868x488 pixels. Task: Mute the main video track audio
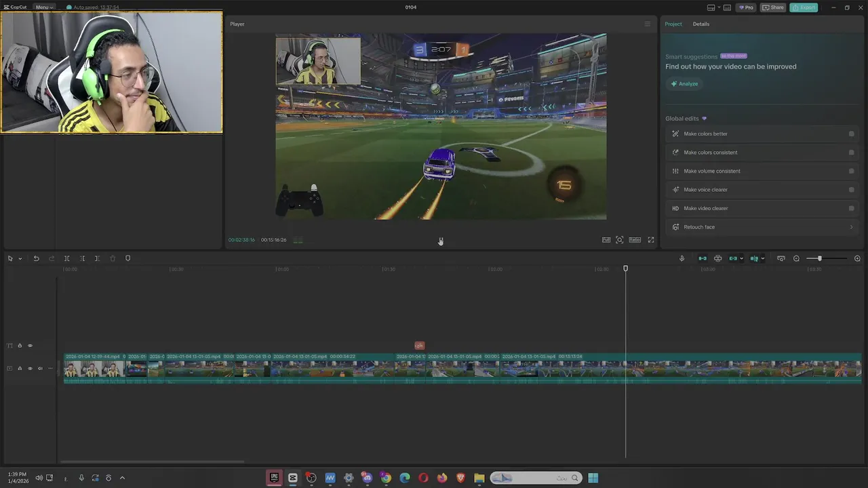tap(40, 369)
